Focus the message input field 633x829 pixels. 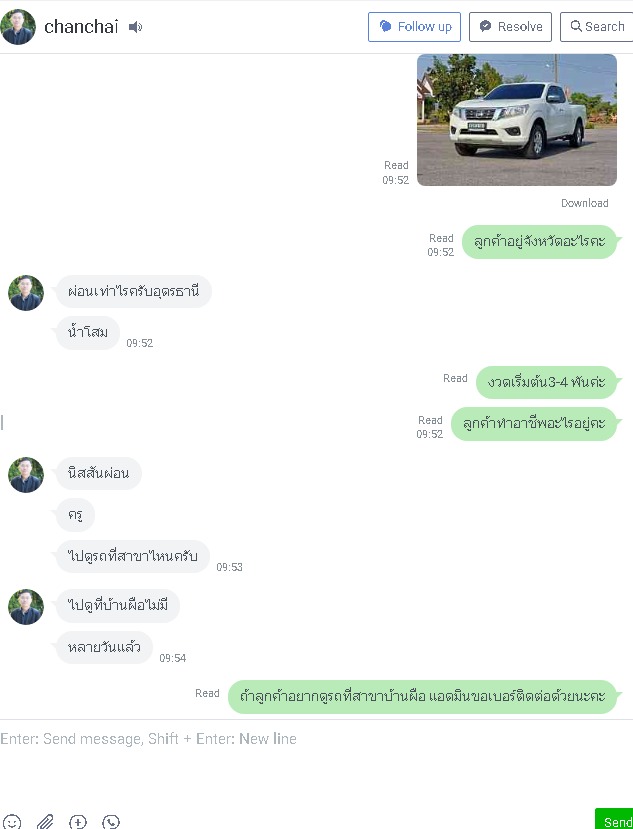[x=316, y=761]
